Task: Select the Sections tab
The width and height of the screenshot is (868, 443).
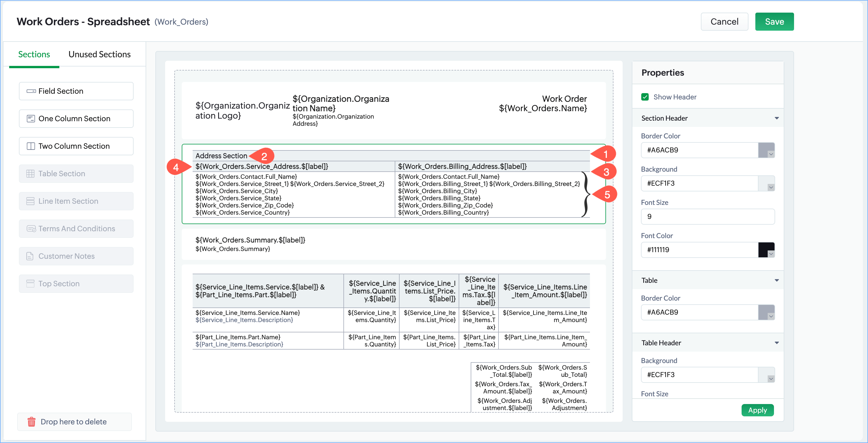Action: tap(34, 54)
